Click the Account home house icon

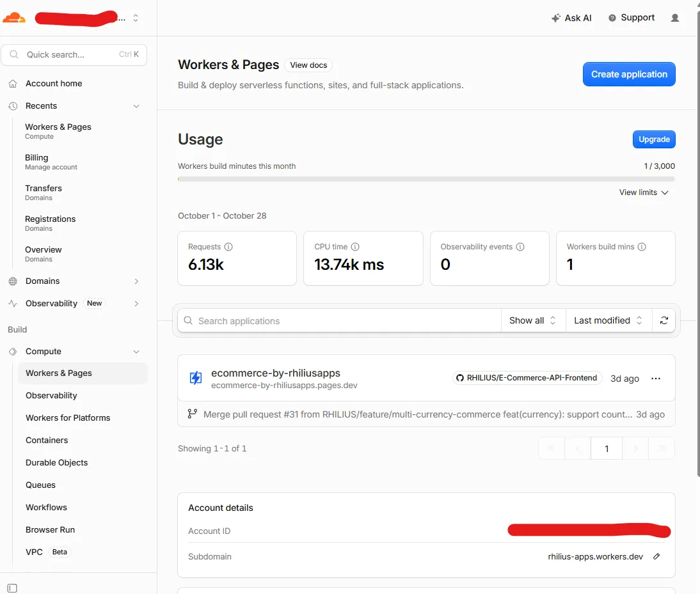[x=13, y=83]
